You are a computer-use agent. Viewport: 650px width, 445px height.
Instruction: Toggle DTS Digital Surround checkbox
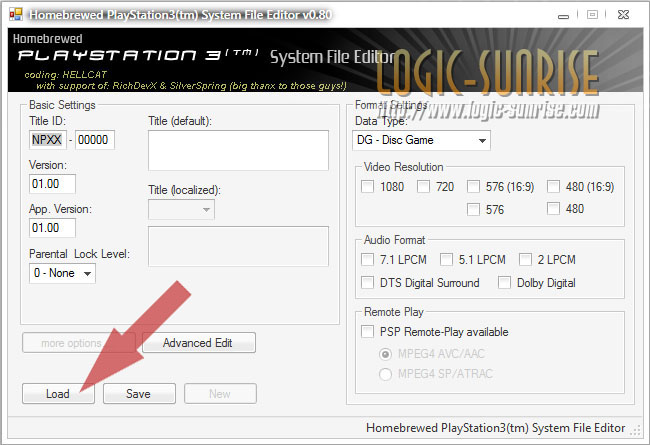coord(367,283)
